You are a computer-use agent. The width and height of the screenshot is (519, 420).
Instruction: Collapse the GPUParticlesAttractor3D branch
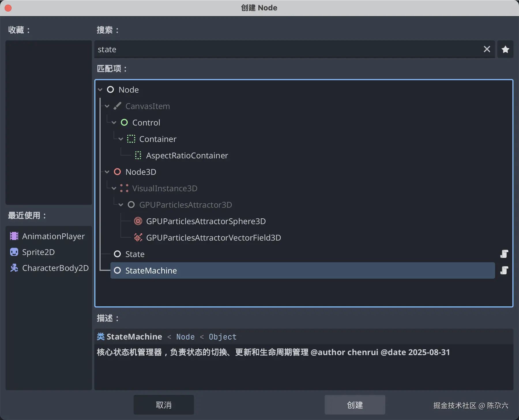(x=121, y=205)
